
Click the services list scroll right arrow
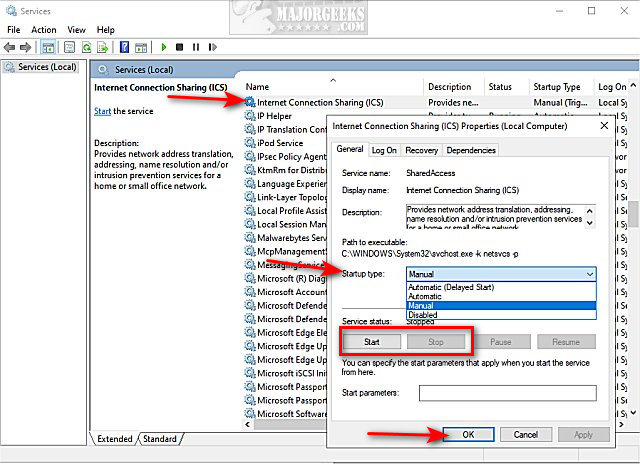621,424
